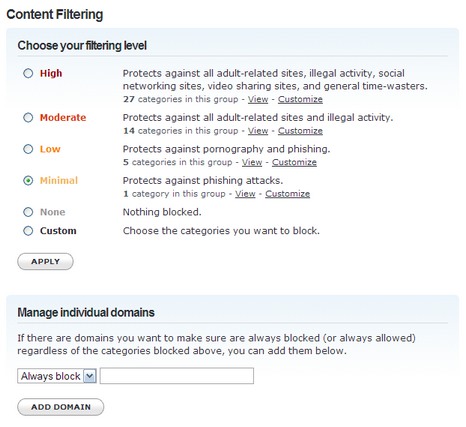
Task: Click the Always block combo box text
Action: click(x=50, y=376)
